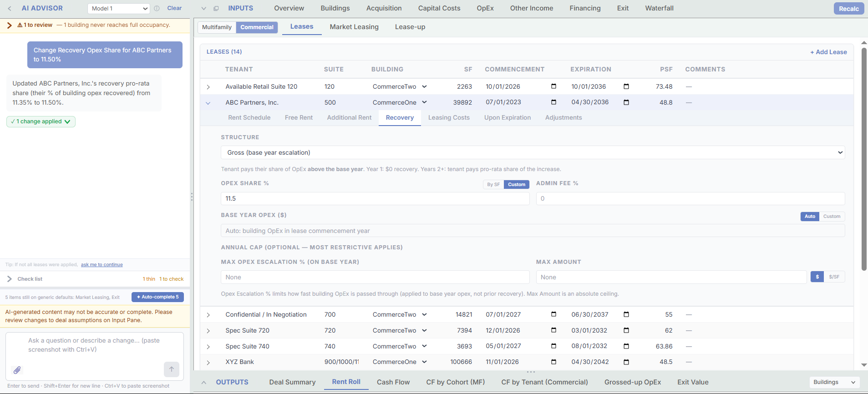The image size is (868, 394).
Task: Collapse the INPUTS section chevron
Action: [203, 8]
